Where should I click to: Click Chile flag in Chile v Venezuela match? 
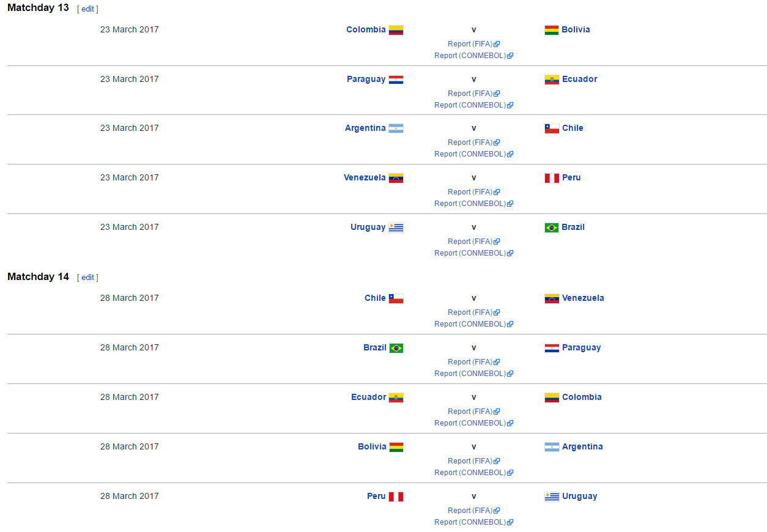(x=396, y=298)
